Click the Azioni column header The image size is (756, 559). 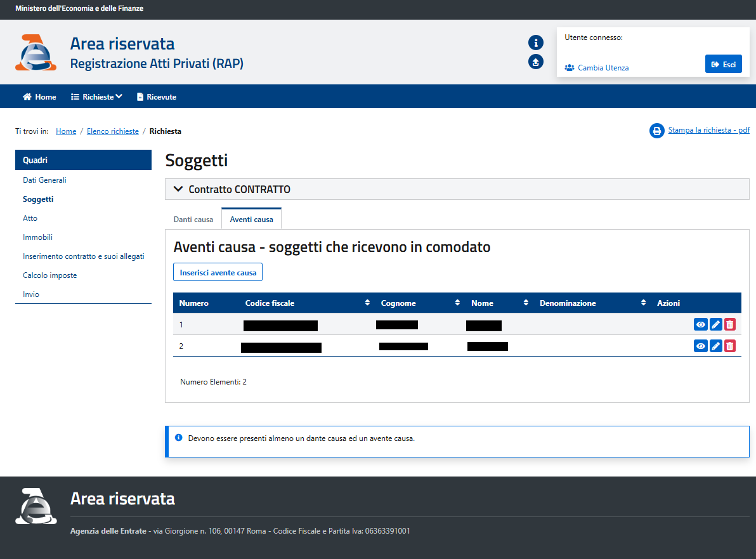click(668, 303)
